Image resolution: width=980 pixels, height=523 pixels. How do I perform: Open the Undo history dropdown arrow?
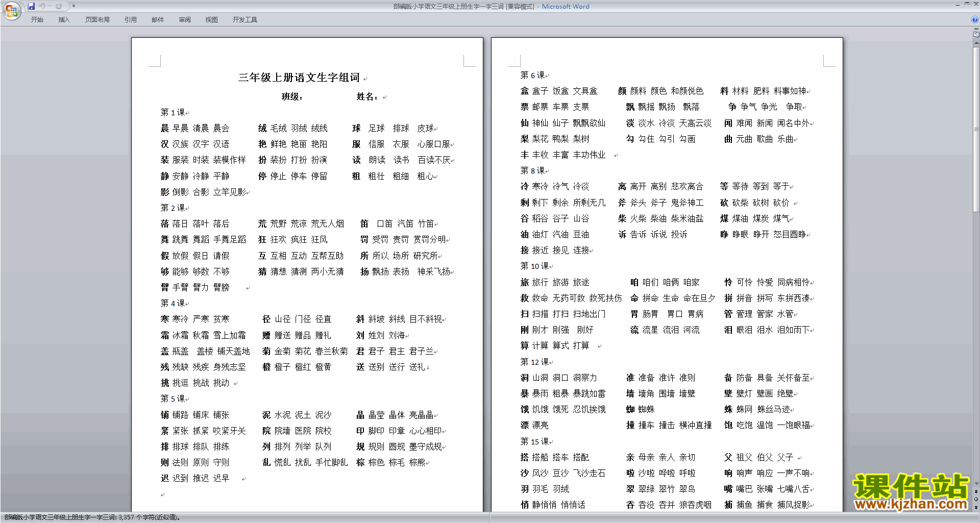coord(50,6)
